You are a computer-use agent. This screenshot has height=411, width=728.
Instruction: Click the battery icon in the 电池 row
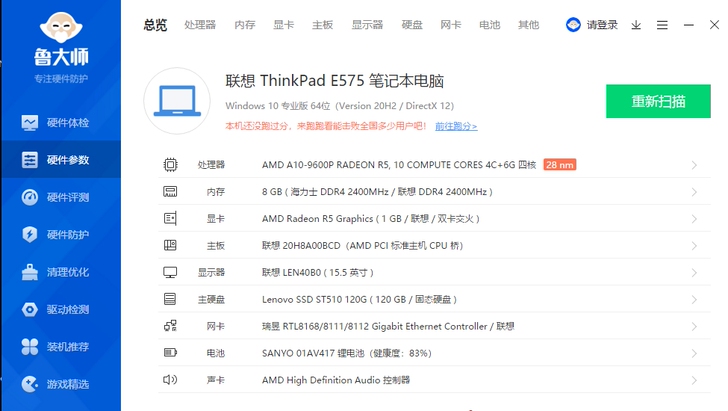170,353
